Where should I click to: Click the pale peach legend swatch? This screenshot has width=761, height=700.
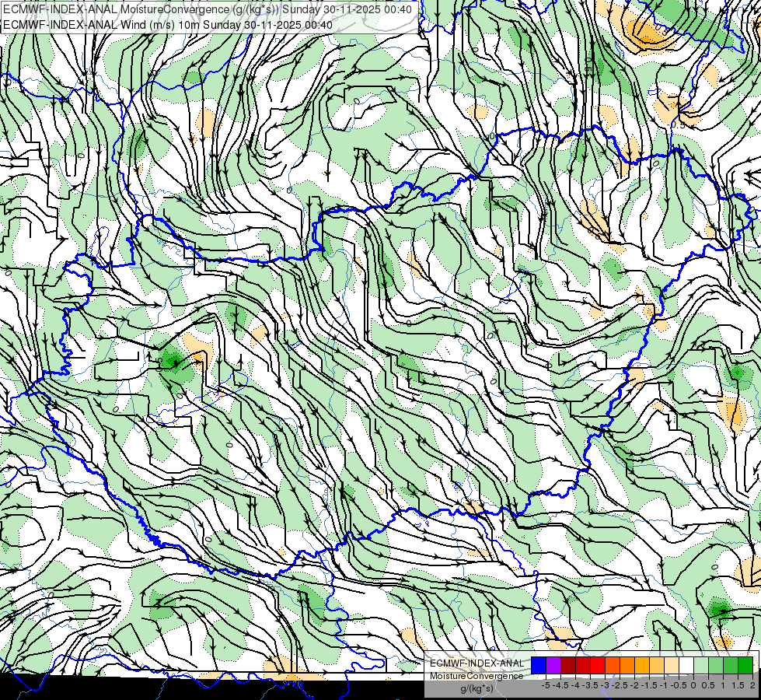pos(672,665)
